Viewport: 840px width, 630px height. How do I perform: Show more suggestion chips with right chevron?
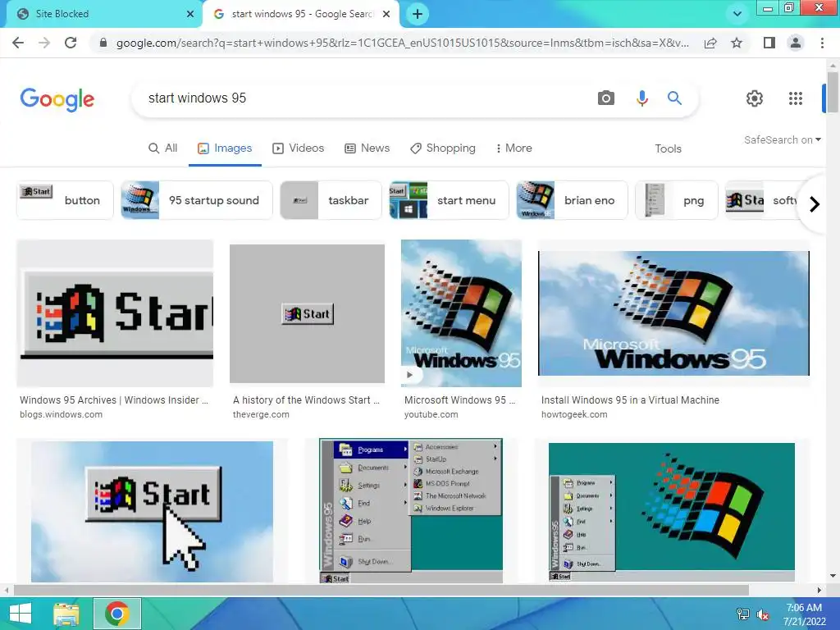815,204
